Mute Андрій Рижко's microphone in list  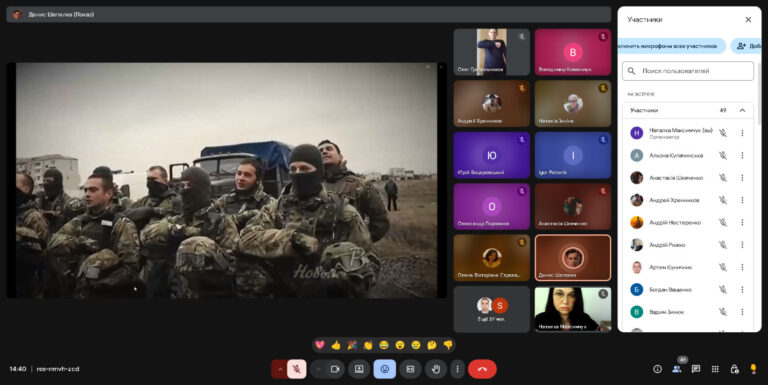click(x=722, y=244)
